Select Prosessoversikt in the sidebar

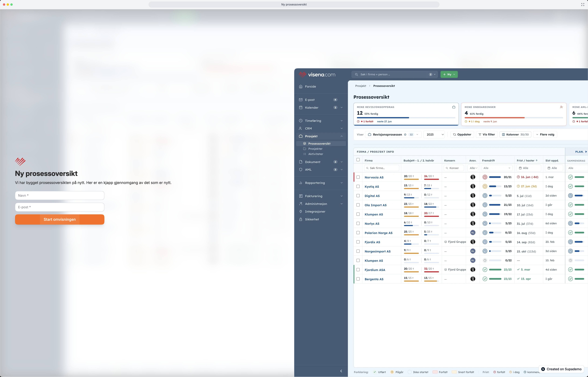(x=321, y=143)
